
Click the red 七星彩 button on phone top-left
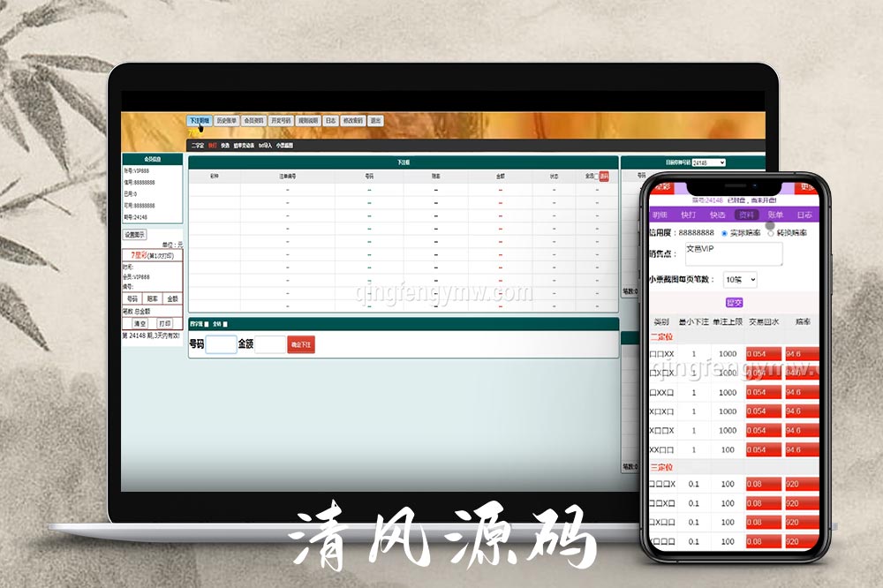tap(661, 187)
